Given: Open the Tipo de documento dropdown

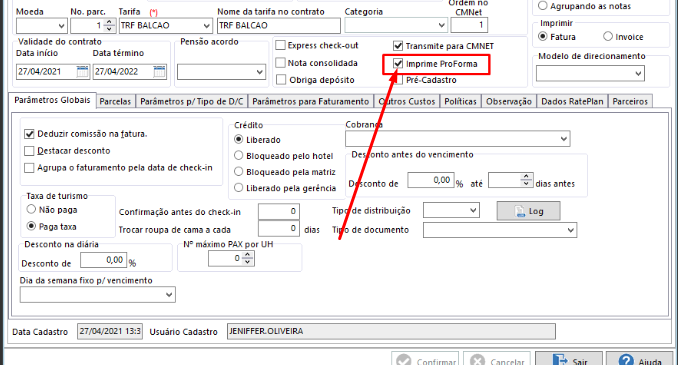Looking at the screenshot, I should pos(500,230).
